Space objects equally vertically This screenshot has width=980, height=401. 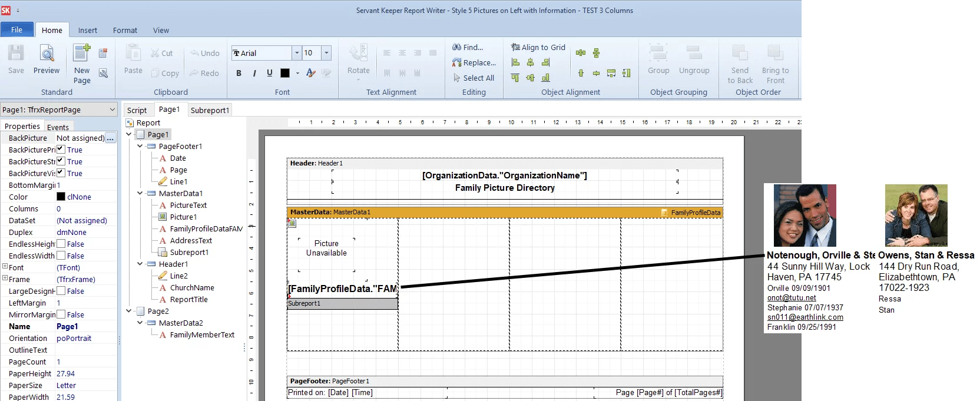[596, 53]
